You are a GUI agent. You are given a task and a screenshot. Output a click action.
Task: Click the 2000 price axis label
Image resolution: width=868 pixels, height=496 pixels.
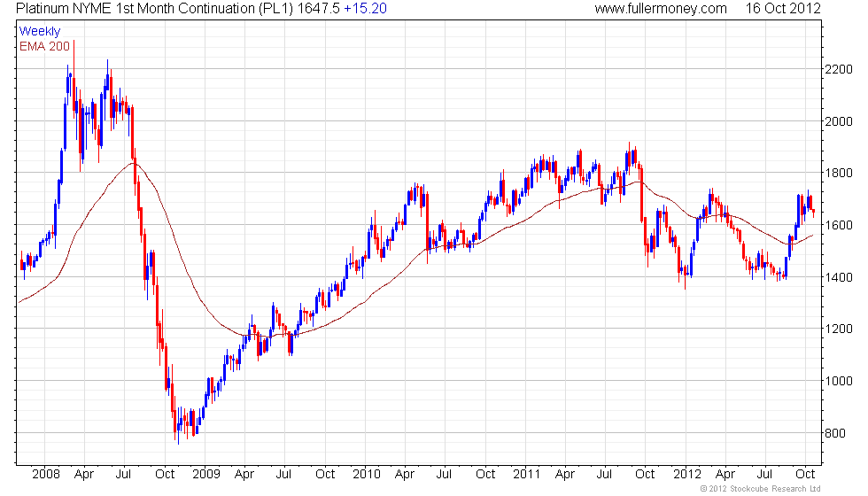[838, 122]
